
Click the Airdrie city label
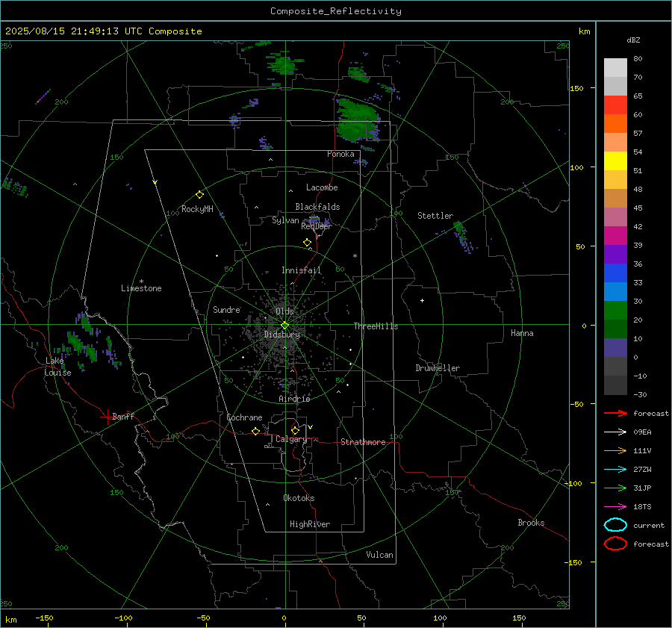pyautogui.click(x=294, y=399)
